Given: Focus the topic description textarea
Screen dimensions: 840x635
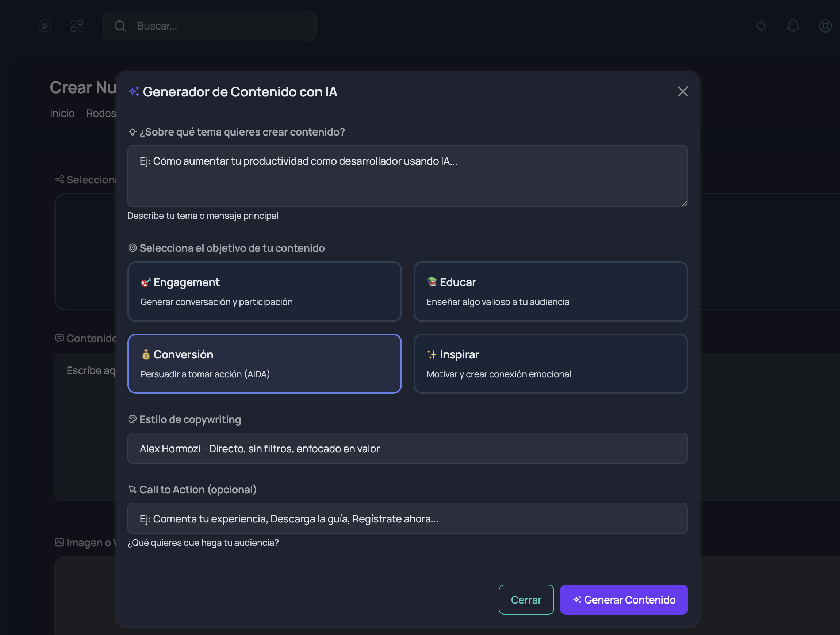Looking at the screenshot, I should tap(407, 176).
